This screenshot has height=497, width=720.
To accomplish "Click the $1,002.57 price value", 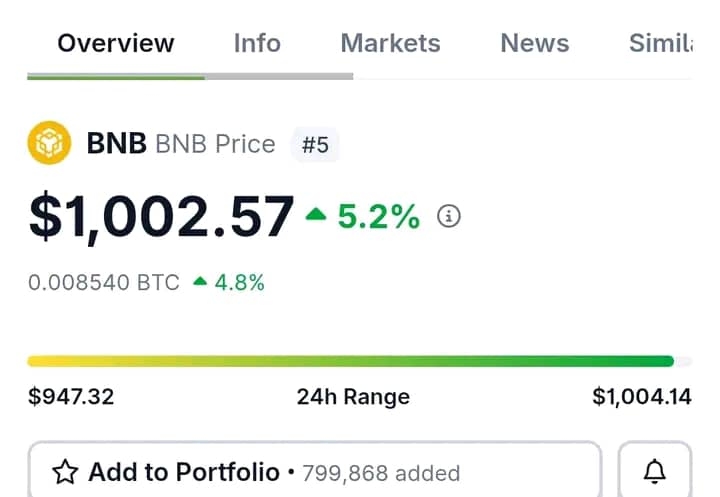I will tap(161, 217).
